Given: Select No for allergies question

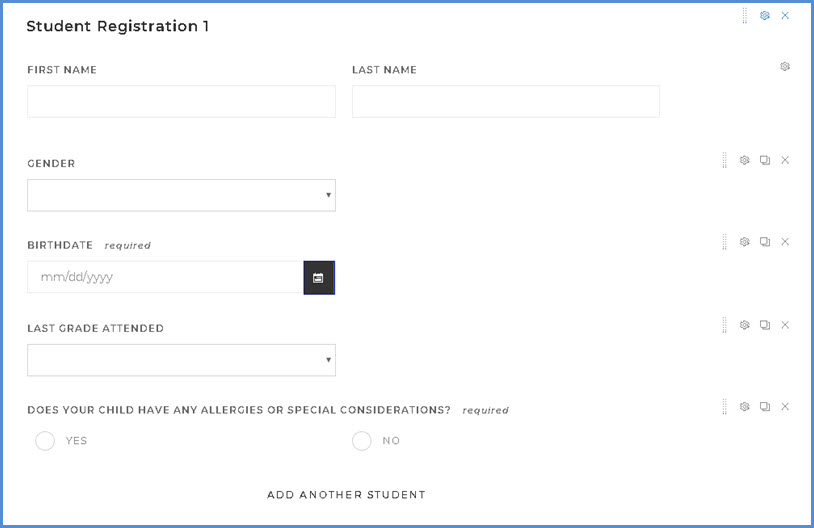Looking at the screenshot, I should [x=362, y=441].
